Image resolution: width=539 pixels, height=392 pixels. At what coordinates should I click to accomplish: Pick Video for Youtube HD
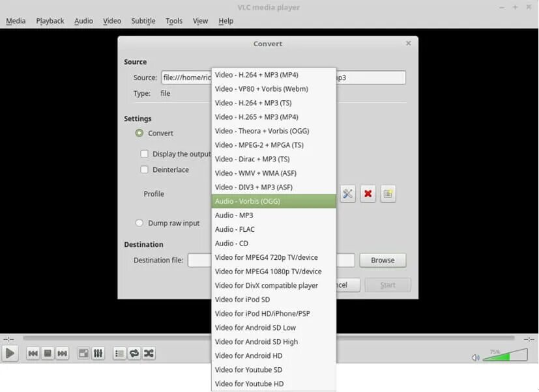(x=274, y=384)
